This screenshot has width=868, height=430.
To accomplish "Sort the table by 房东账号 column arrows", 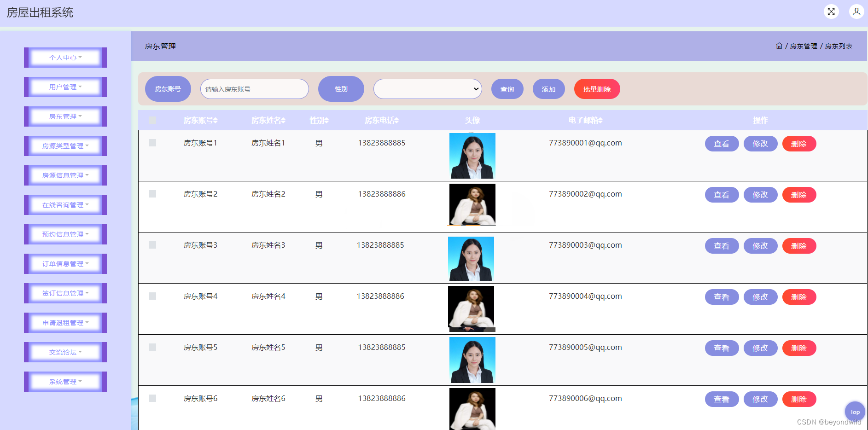I will click(216, 120).
